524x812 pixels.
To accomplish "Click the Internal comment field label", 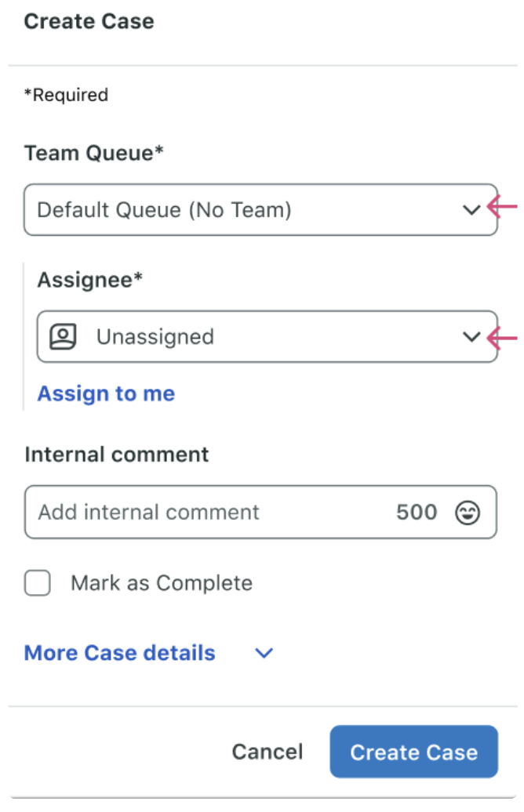I will [x=117, y=455].
